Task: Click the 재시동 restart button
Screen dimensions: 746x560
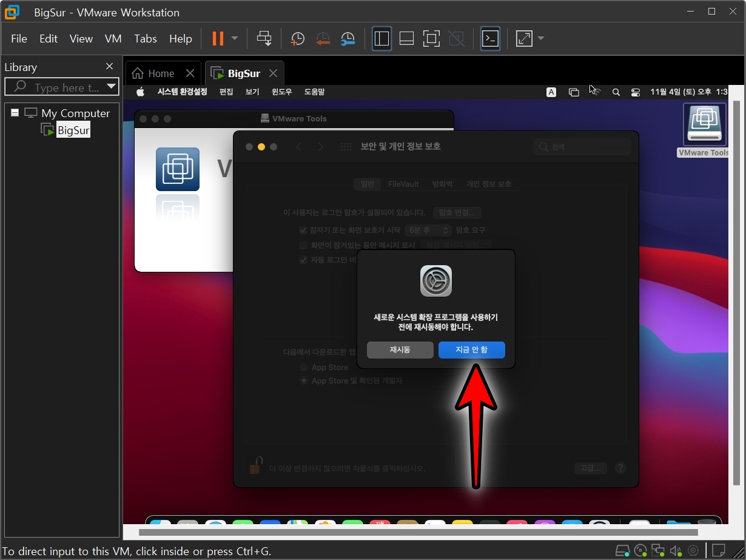Action: click(400, 350)
